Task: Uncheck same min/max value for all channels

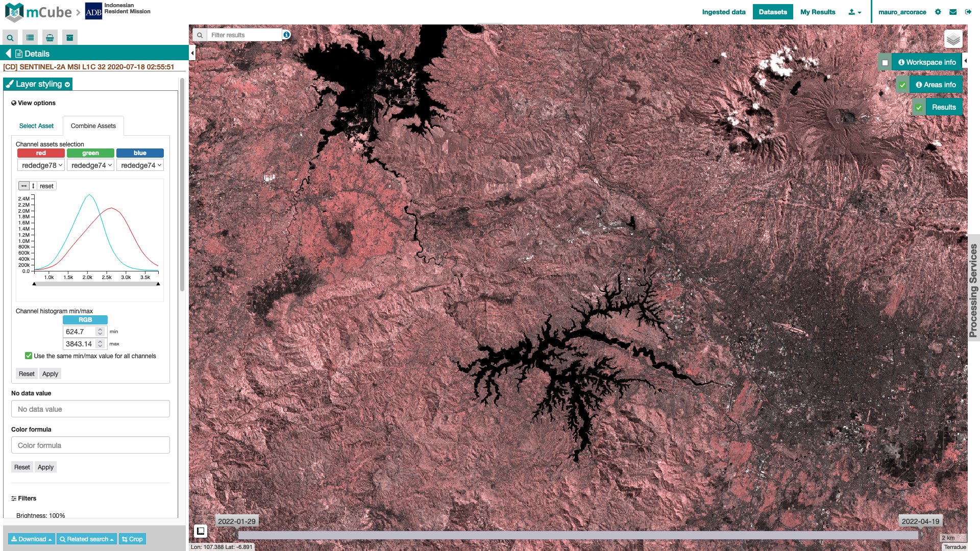Action: point(29,356)
